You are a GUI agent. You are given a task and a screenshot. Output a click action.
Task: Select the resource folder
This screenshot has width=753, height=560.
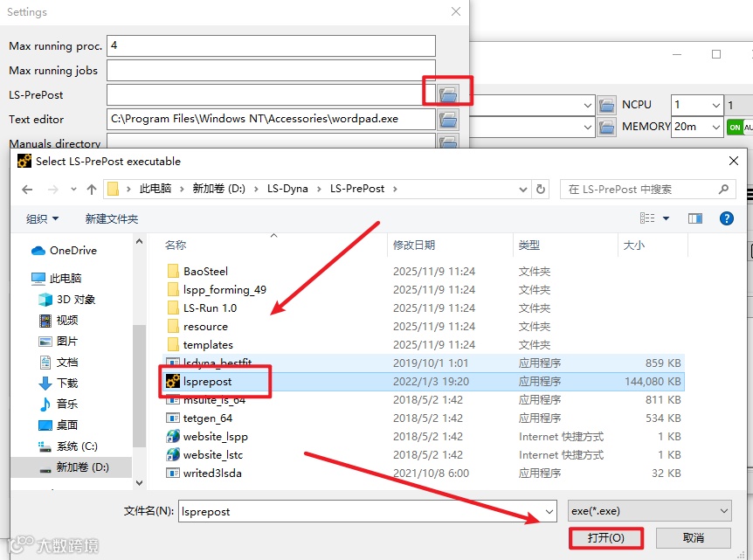205,327
